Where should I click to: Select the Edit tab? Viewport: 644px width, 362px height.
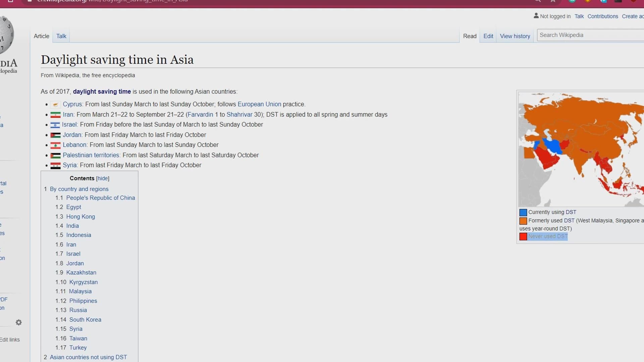tap(488, 36)
